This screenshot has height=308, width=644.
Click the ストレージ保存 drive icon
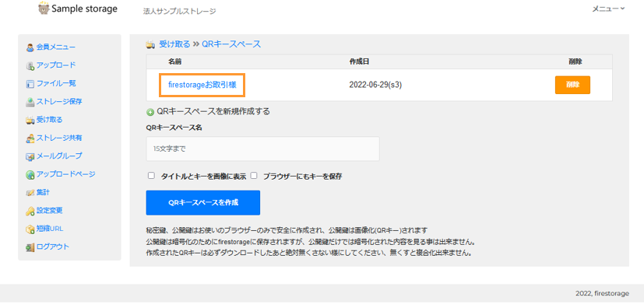point(30,102)
